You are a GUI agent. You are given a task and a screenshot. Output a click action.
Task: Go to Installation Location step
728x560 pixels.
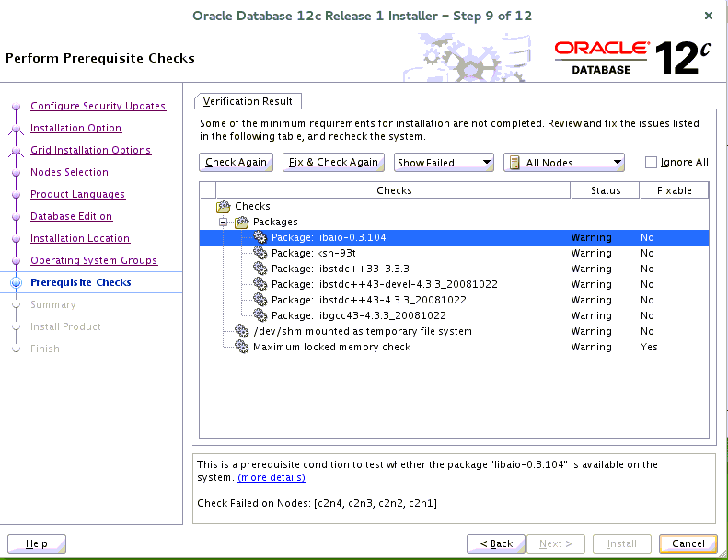(80, 238)
